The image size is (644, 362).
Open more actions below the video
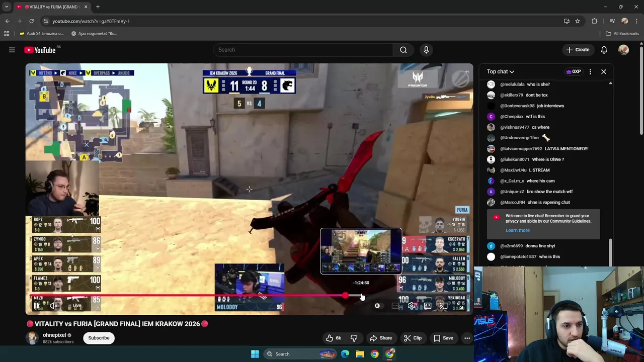(467, 338)
